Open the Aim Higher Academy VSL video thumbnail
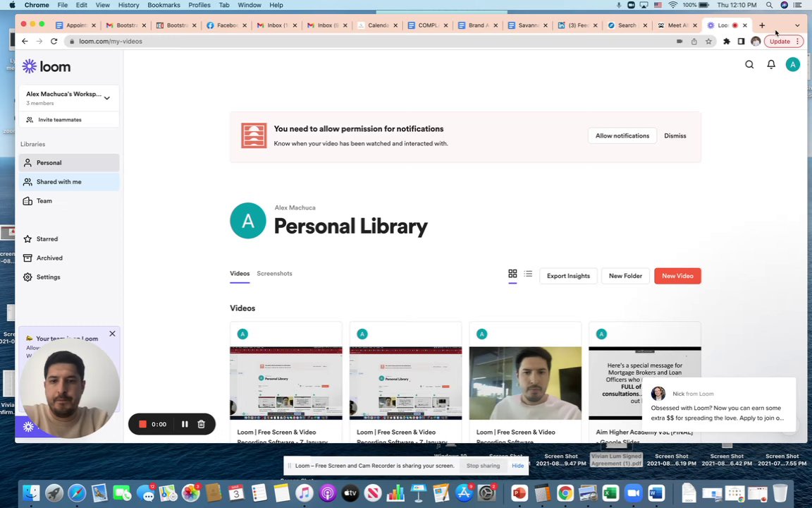 click(645, 383)
